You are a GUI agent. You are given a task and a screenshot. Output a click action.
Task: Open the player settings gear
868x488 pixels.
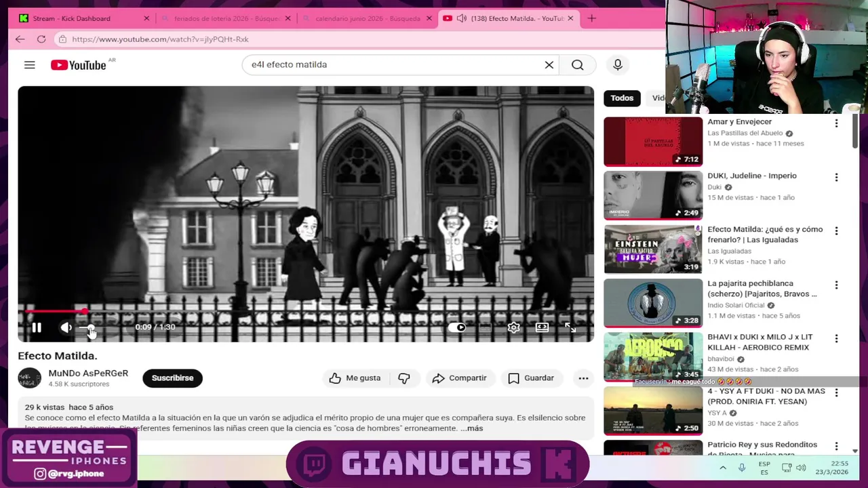coord(513,327)
